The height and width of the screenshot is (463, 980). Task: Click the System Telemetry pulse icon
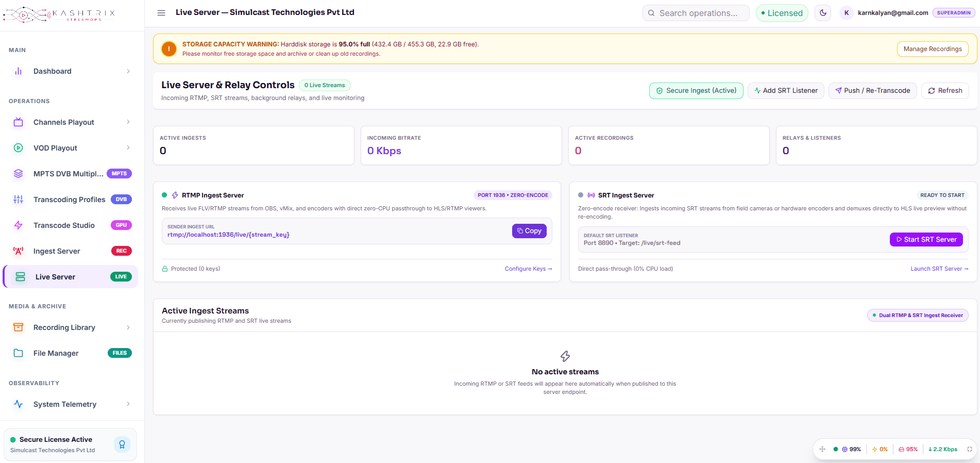19,404
